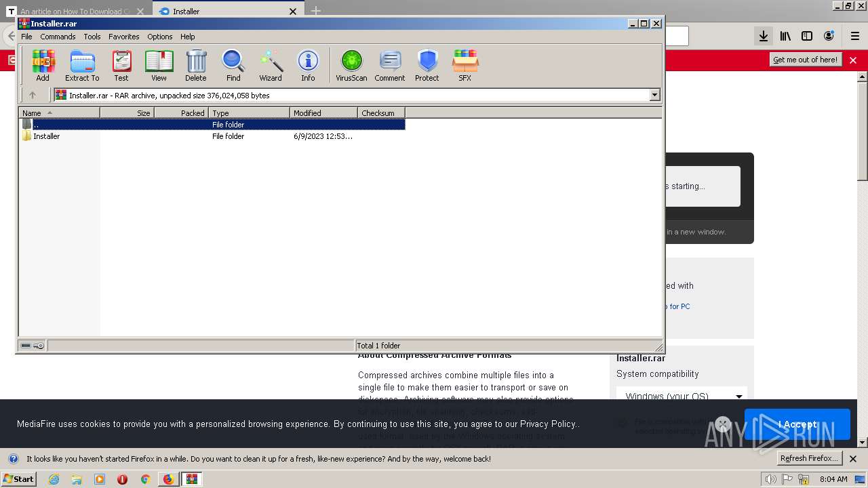
Task: Open a new Firefox tab
Action: [316, 11]
